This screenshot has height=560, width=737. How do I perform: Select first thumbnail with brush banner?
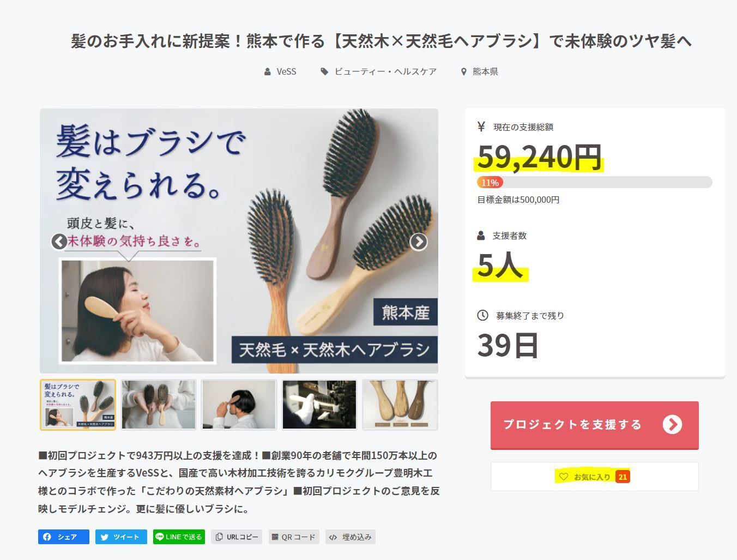(78, 405)
